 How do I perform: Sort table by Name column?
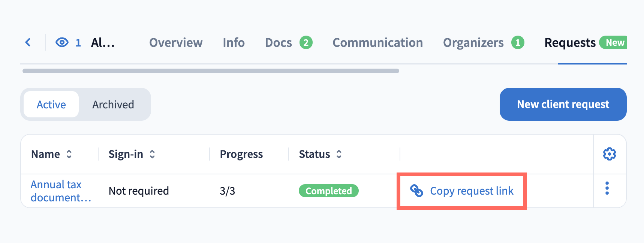69,154
